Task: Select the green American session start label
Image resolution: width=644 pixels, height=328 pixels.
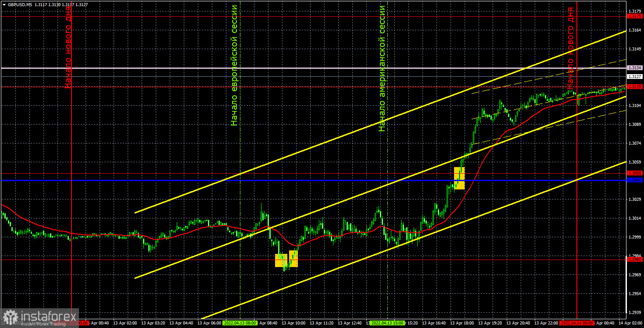Action: [x=382, y=68]
